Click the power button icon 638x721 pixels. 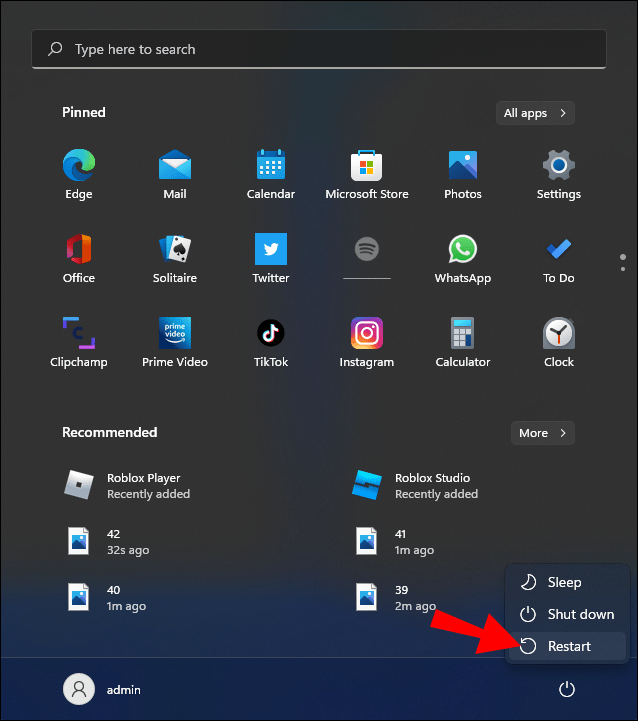(567, 689)
